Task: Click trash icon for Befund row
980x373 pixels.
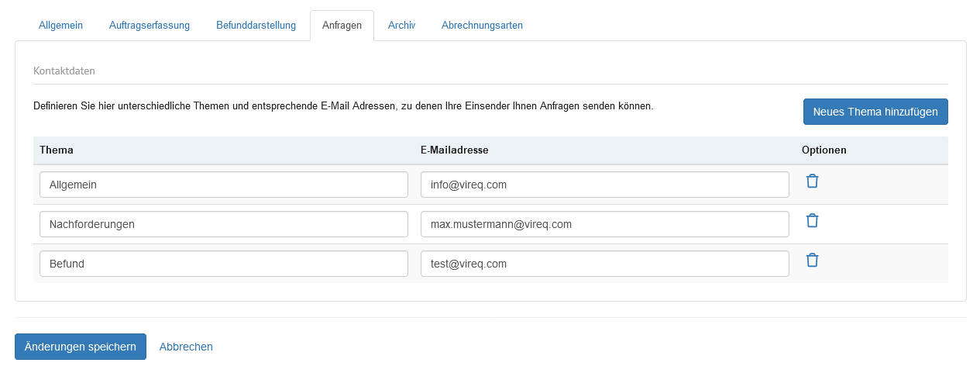Action: [812, 261]
